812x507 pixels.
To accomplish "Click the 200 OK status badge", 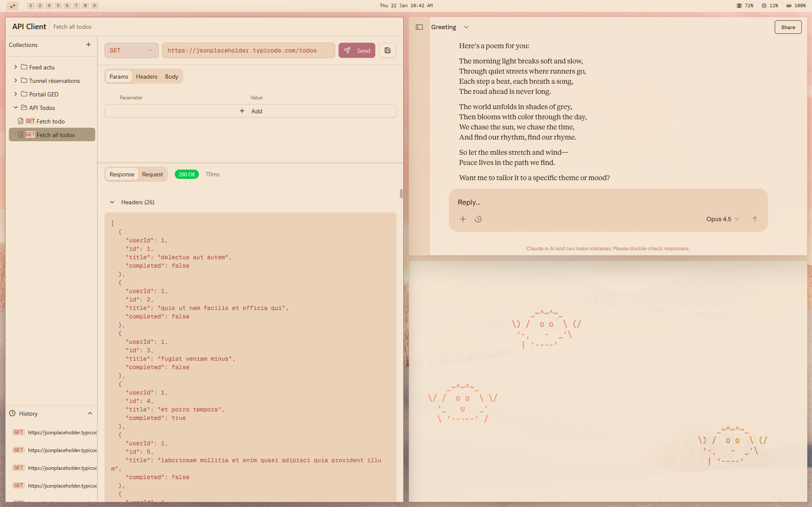I will (187, 174).
